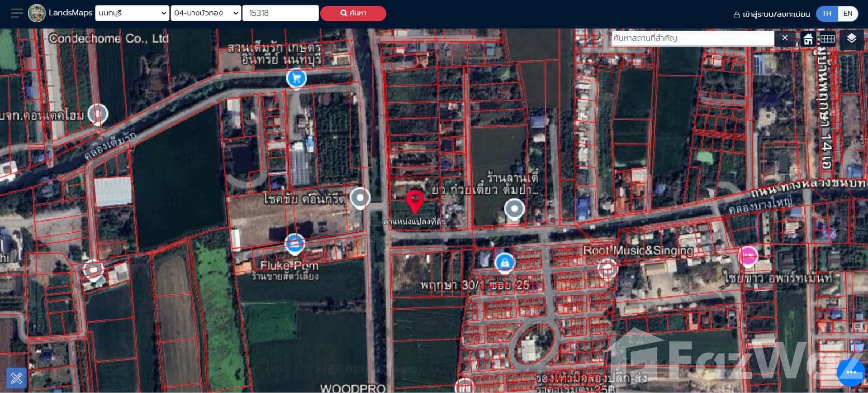This screenshot has width=868, height=393.
Task: Switch language to EN
Action: pyautogui.click(x=848, y=14)
